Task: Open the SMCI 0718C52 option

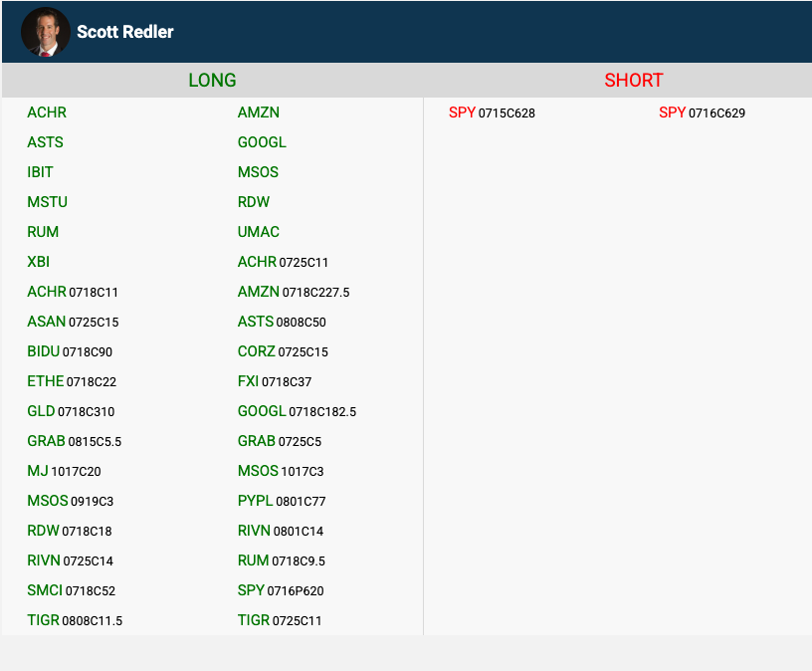Action: (71, 590)
